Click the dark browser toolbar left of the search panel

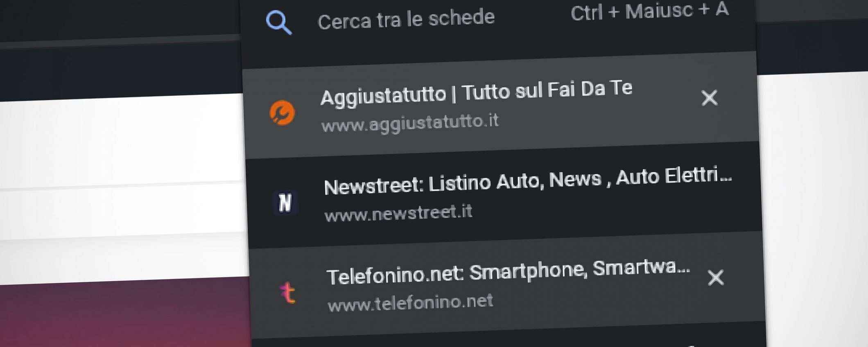point(123,70)
